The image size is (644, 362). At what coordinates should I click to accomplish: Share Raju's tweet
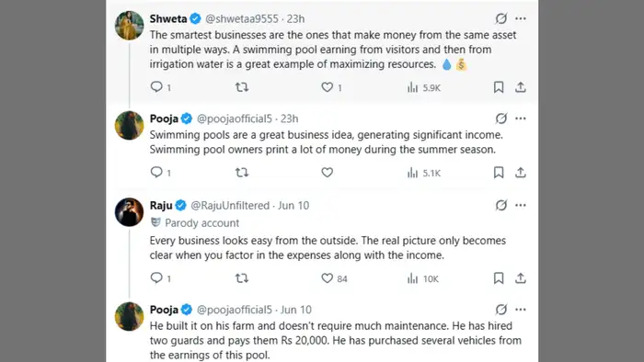pyautogui.click(x=521, y=278)
